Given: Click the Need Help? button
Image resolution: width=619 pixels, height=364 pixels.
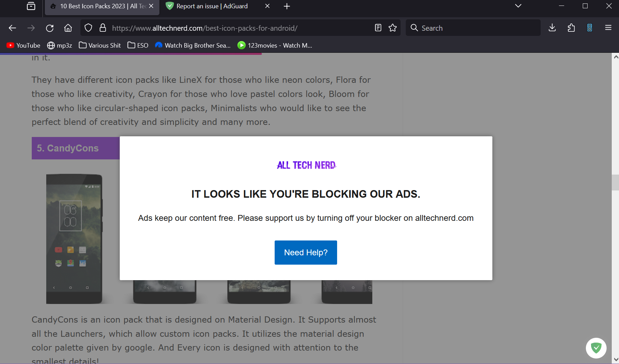Looking at the screenshot, I should pyautogui.click(x=306, y=253).
